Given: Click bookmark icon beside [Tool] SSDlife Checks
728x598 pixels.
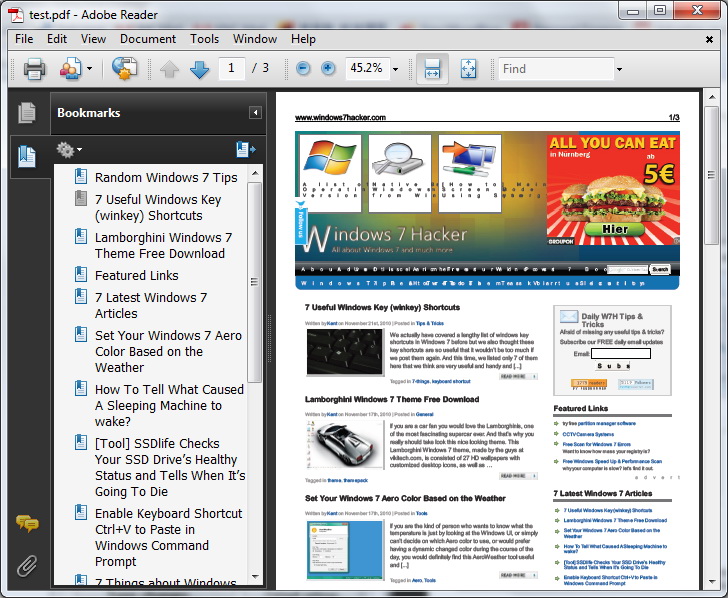Looking at the screenshot, I should [x=81, y=442].
